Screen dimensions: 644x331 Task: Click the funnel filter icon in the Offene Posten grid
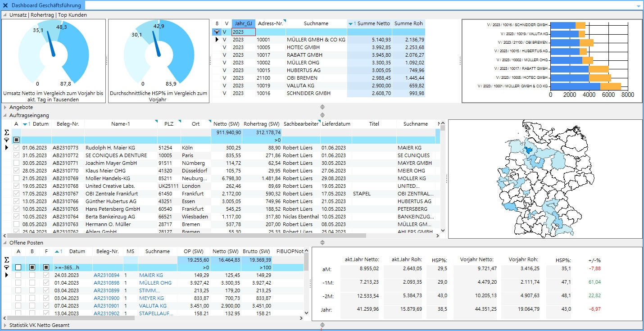click(6, 268)
